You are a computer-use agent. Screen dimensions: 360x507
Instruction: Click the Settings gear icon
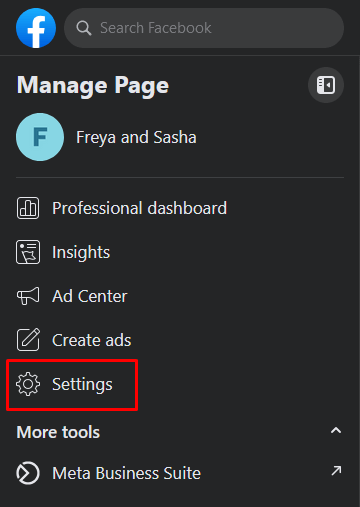[x=28, y=384]
